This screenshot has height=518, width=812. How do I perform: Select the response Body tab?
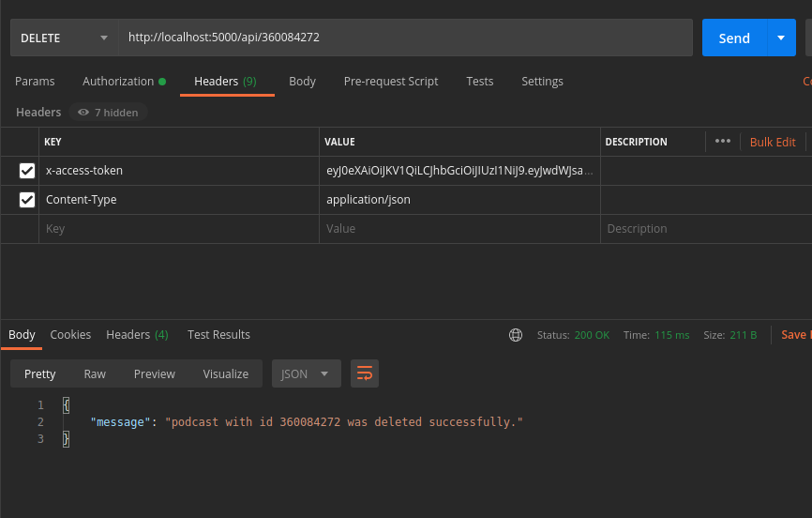click(22, 335)
